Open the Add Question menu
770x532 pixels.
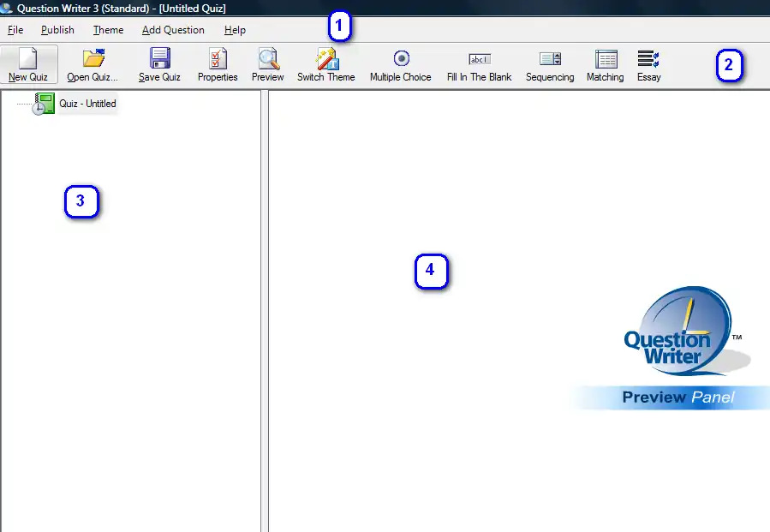tap(173, 30)
